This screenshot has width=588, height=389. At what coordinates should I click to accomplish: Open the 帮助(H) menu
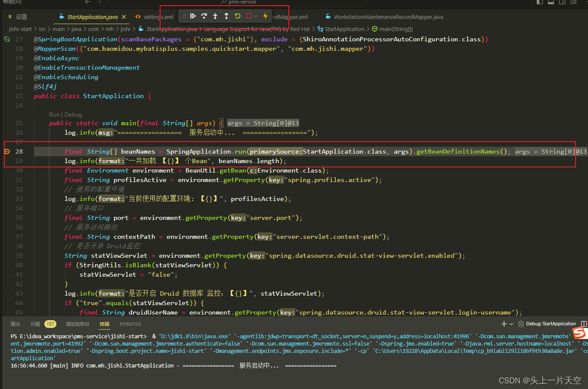(x=12, y=2)
